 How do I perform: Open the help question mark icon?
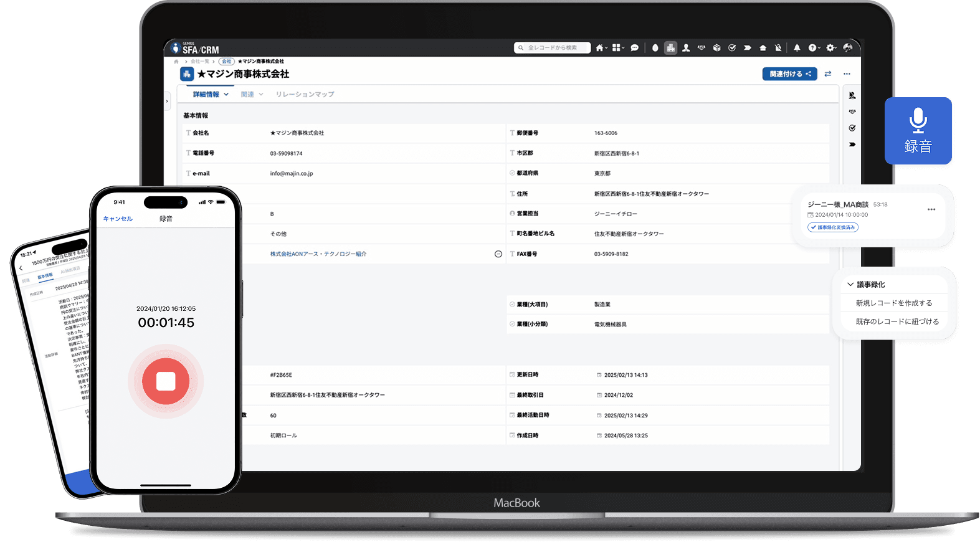(812, 48)
